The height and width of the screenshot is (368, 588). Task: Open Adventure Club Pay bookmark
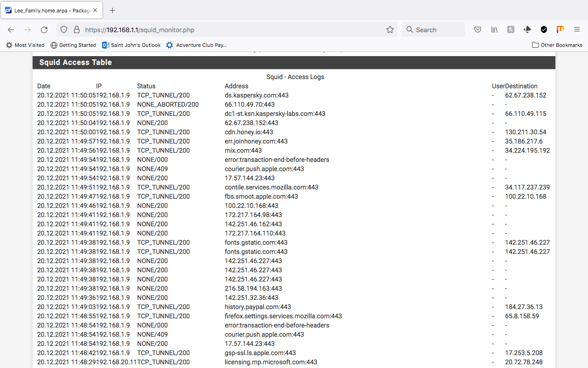(197, 45)
